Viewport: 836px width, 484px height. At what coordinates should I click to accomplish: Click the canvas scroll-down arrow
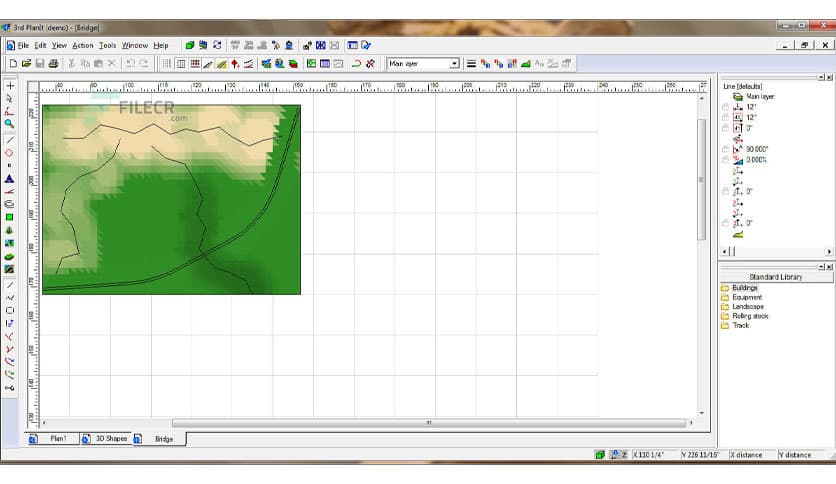[x=702, y=413]
